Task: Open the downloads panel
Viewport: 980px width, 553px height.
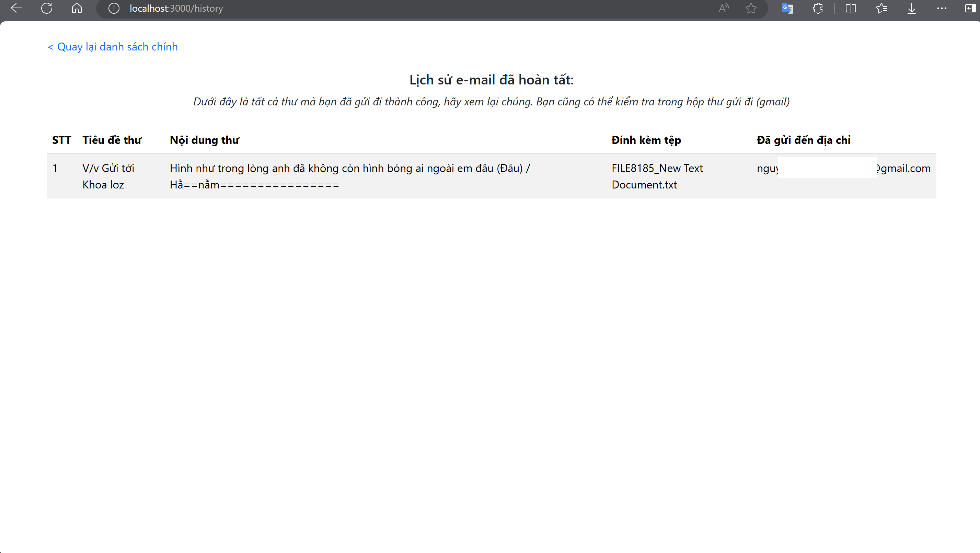Action: tap(912, 8)
